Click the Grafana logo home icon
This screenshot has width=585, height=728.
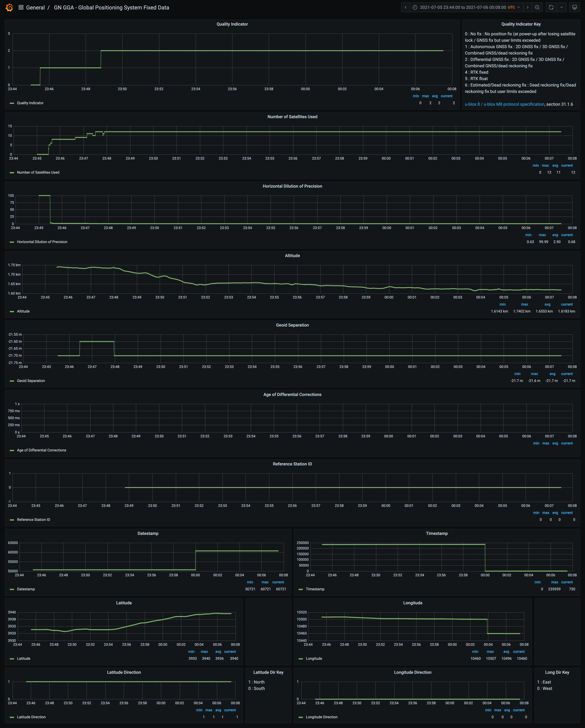pos(9,7)
